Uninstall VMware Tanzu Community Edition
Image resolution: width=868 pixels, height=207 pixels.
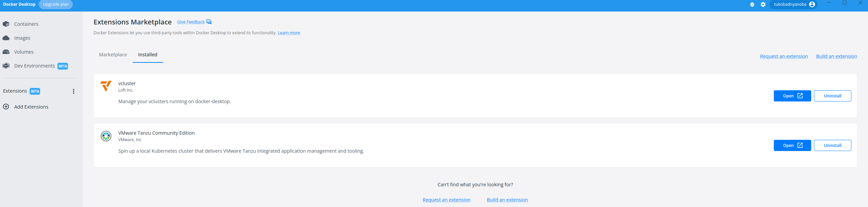click(x=832, y=146)
